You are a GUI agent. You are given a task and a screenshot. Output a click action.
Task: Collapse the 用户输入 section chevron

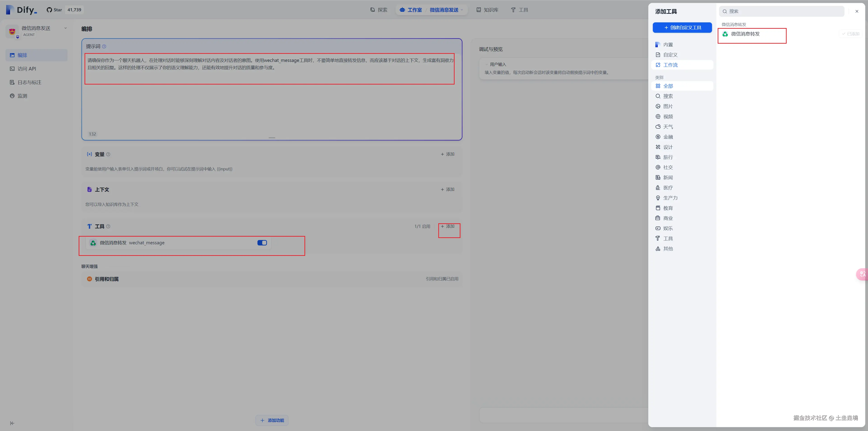[487, 64]
